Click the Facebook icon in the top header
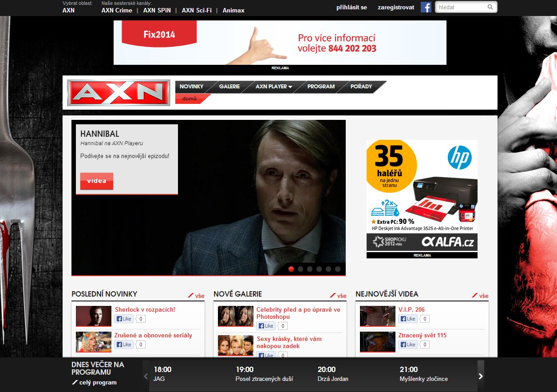557x392 pixels. (426, 7)
